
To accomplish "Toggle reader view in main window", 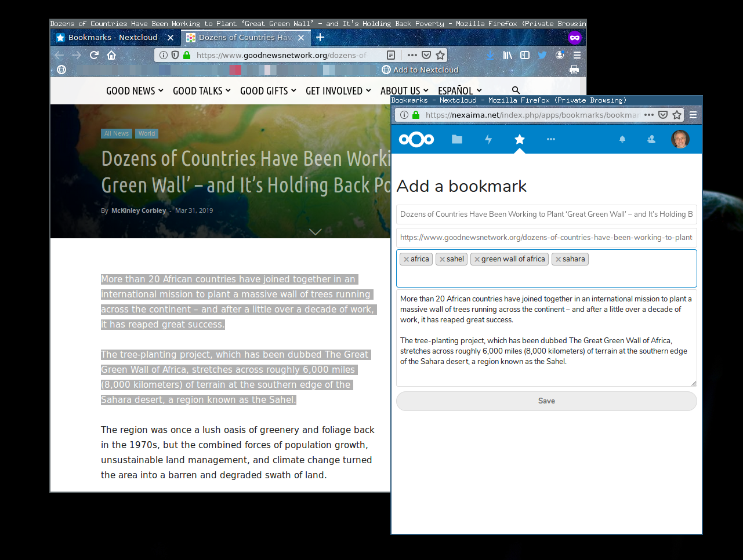I will [391, 55].
